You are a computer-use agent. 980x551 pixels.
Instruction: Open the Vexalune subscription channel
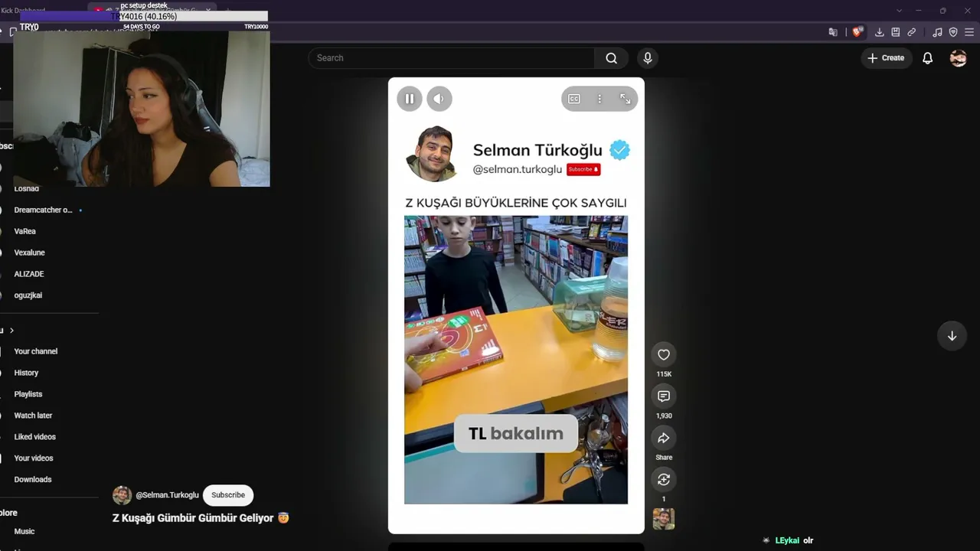tap(29, 253)
